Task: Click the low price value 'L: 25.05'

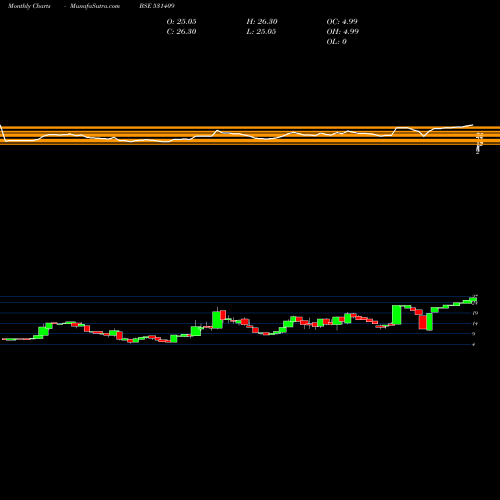Action: point(261,32)
